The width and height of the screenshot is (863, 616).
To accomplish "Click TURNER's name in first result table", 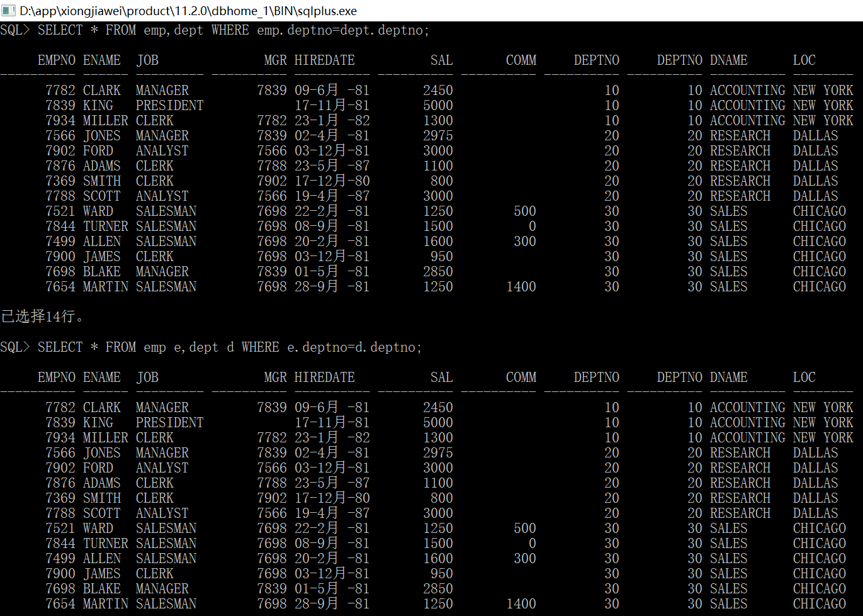I will [x=106, y=227].
